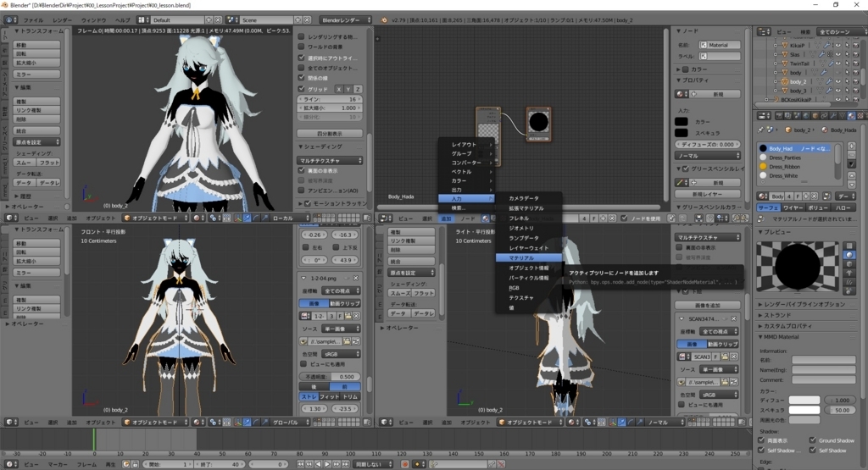Open the Constraints chain-link tab in Properties
This screenshot has width=868, height=470.
point(824,115)
